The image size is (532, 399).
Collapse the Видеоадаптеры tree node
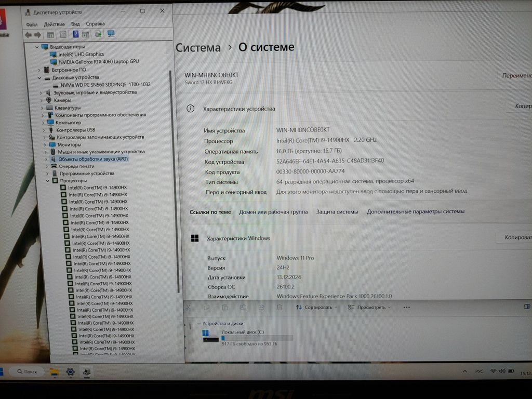click(37, 47)
